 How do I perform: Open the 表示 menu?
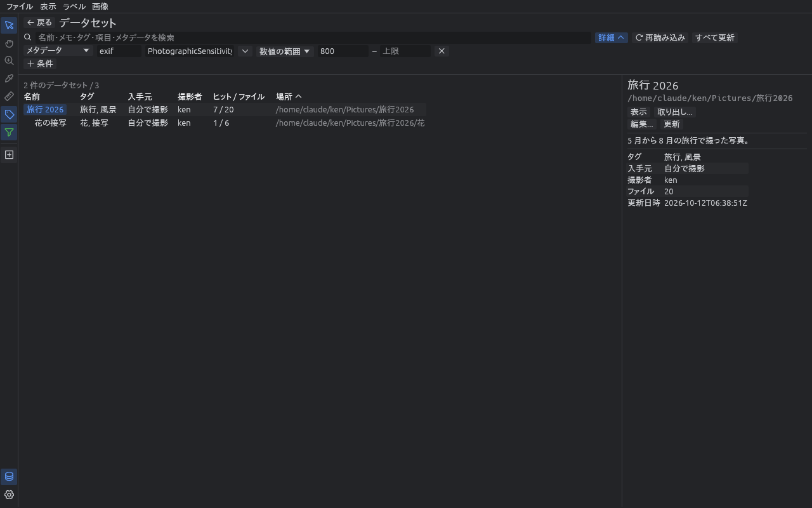(x=48, y=6)
